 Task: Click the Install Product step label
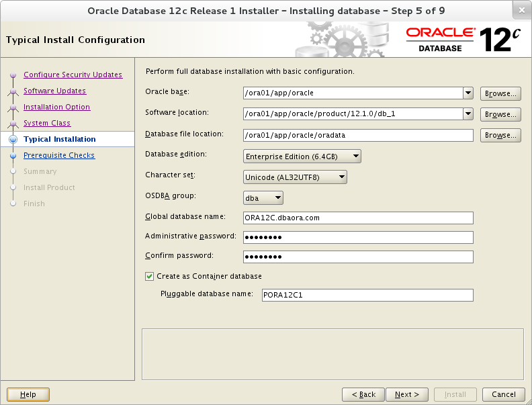[x=49, y=187]
